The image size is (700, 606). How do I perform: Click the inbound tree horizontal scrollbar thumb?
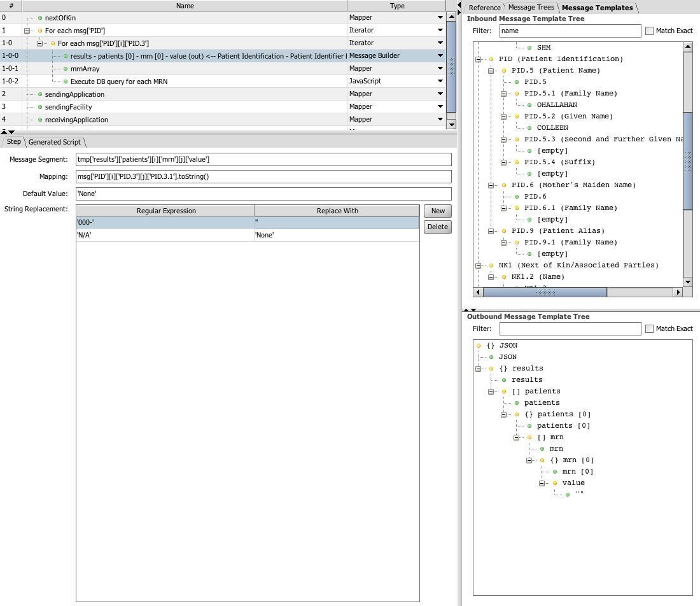[545, 292]
